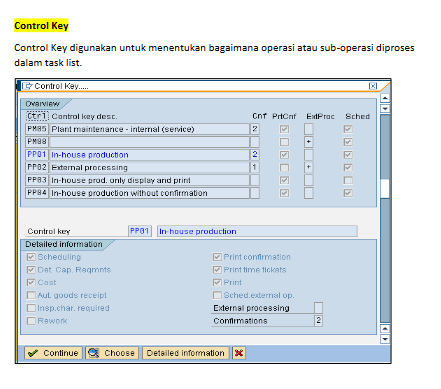
Task: Click the Choose button
Action: [x=112, y=353]
